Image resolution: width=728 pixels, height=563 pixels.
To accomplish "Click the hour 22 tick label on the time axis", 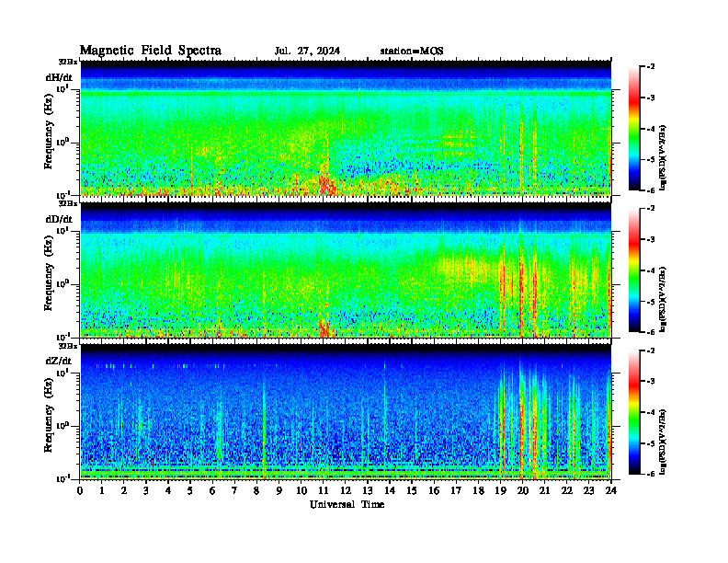I will [566, 491].
